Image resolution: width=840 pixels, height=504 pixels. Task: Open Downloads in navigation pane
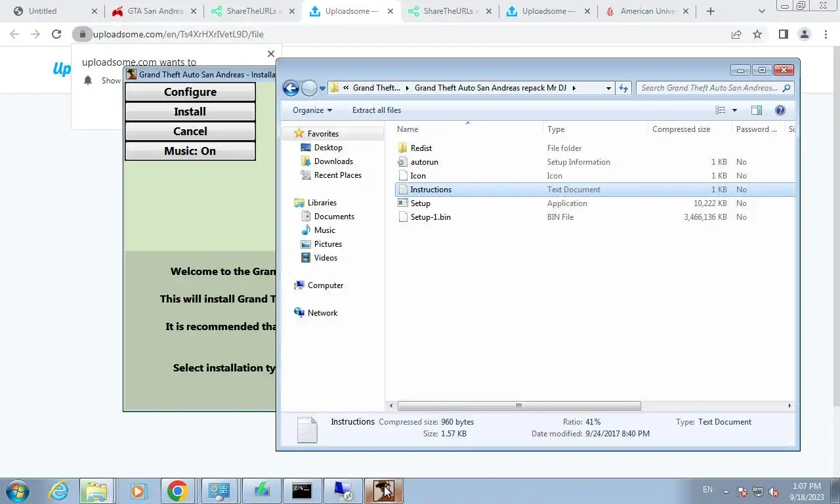pos(333,161)
